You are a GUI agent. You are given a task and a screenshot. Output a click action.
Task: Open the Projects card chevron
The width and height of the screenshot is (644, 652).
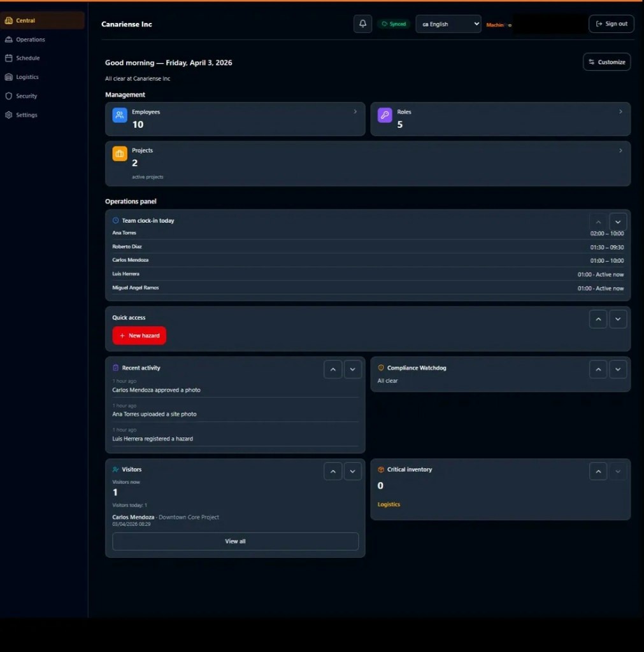click(620, 150)
